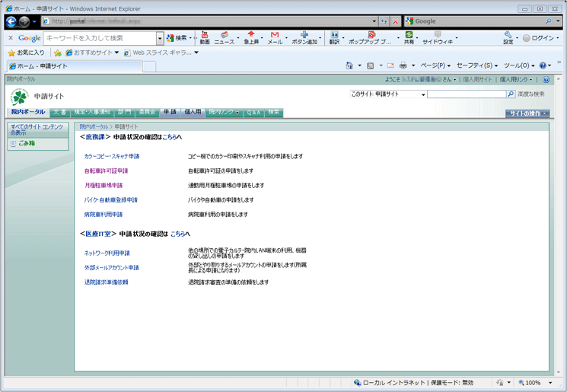The width and height of the screenshot is (567, 392).
Task: Click the ニュース icon in Google toolbar
Action: 225,37
